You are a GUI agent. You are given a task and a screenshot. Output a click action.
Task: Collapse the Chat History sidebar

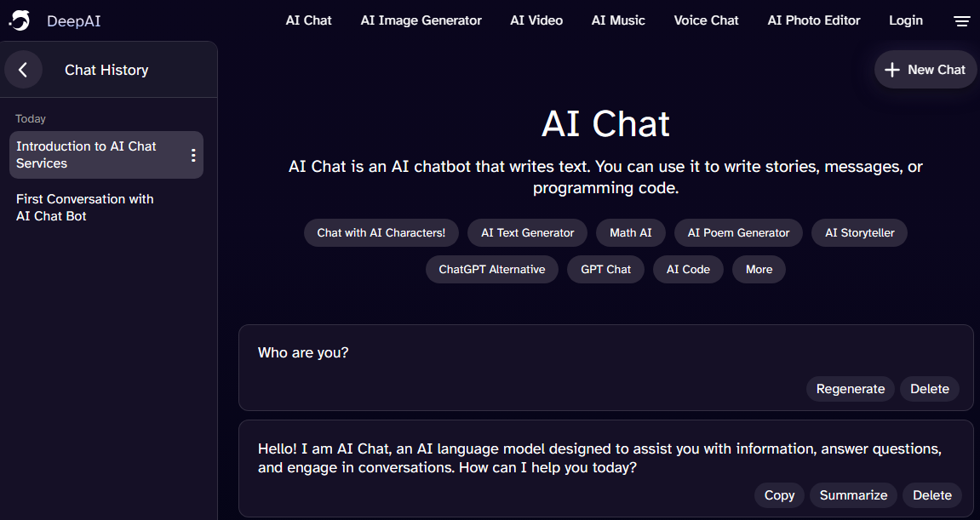coord(23,69)
